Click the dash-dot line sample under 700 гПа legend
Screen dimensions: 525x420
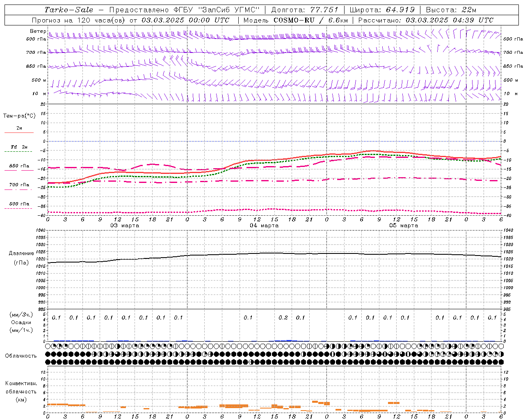18,189
